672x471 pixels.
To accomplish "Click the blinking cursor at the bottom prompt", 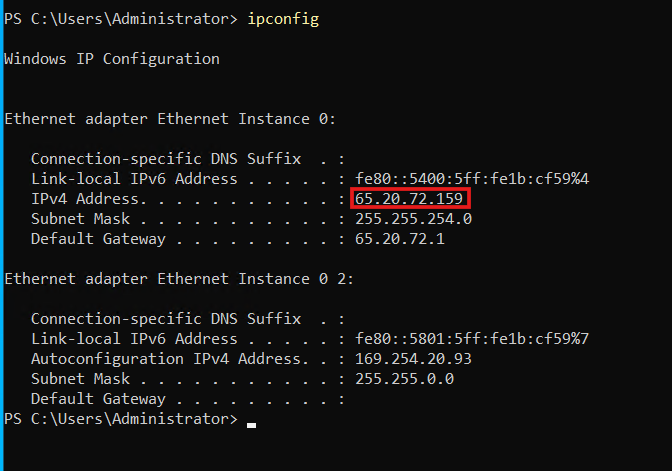I will pyautogui.click(x=252, y=425).
